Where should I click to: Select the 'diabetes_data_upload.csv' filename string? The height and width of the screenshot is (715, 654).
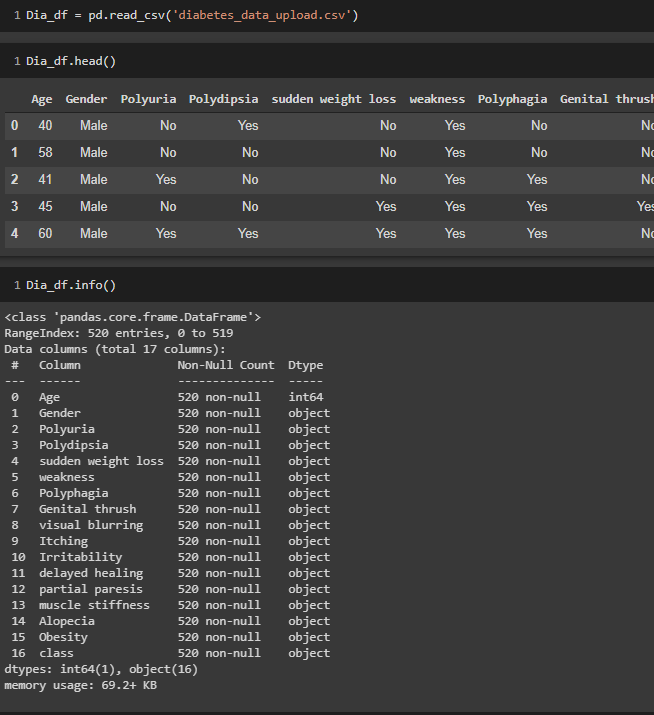261,16
